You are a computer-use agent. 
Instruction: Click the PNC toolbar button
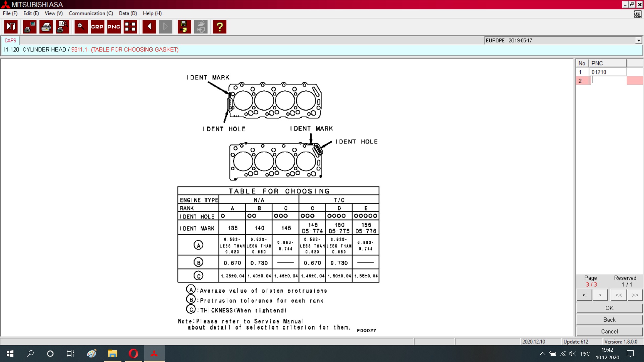(114, 27)
